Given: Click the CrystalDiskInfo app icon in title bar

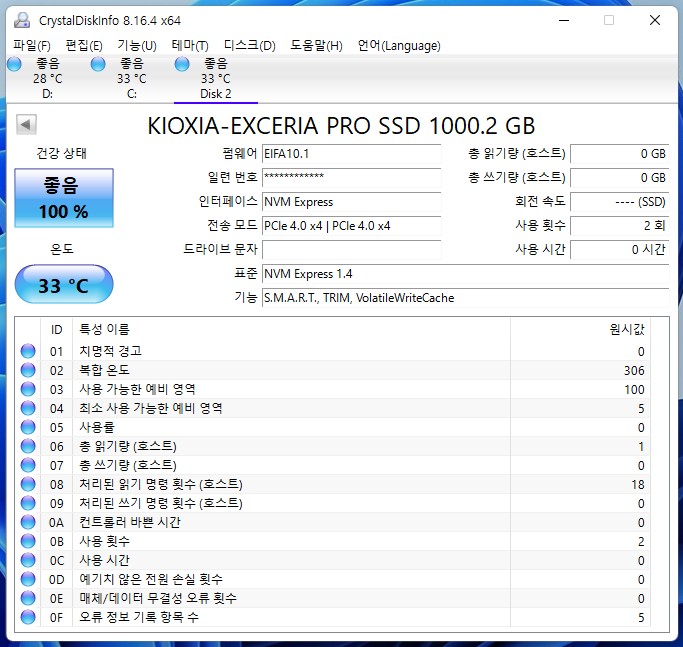Looking at the screenshot, I should point(22,20).
